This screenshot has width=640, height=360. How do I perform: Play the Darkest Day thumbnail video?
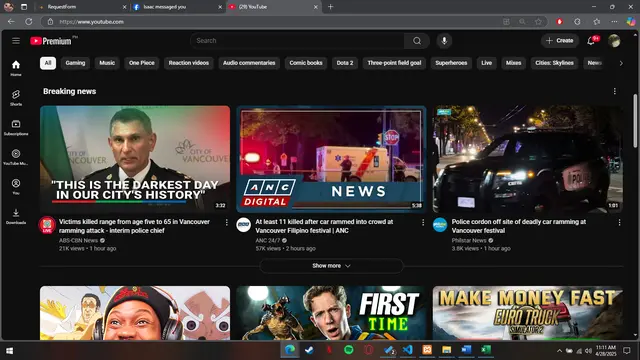tap(135, 159)
